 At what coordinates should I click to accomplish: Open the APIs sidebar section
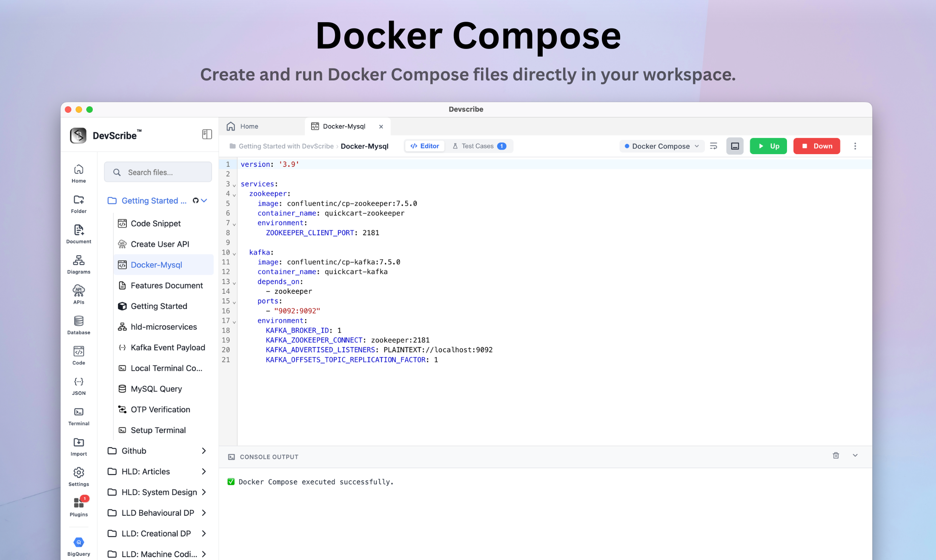click(x=79, y=294)
